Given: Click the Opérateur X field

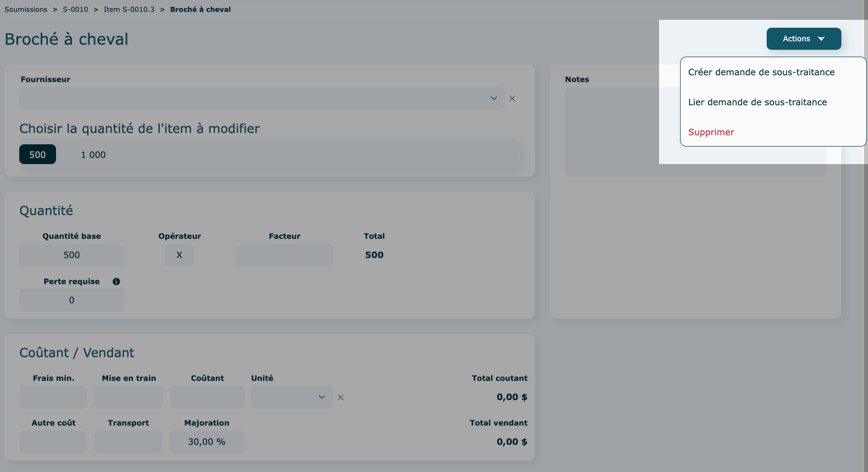Looking at the screenshot, I should [179, 255].
